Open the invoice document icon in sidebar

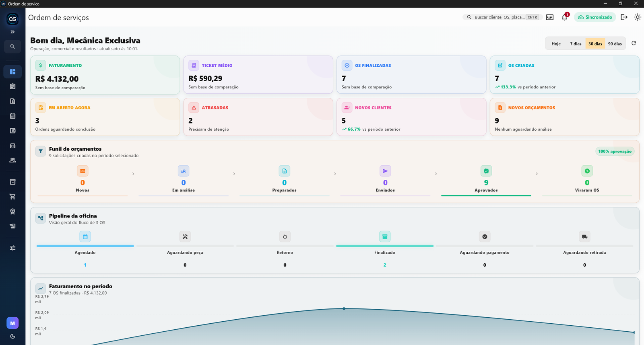point(12,101)
